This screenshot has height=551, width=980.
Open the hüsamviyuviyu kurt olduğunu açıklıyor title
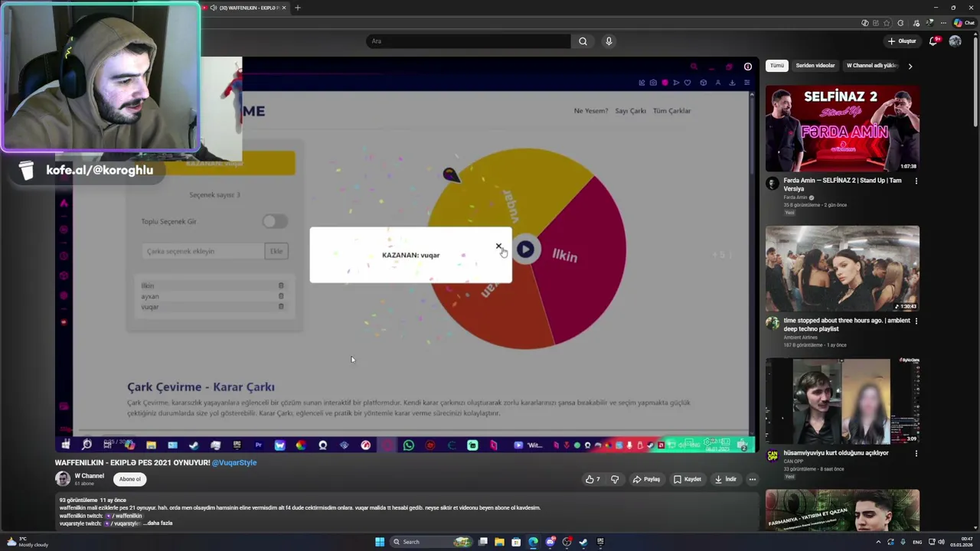[836, 453]
